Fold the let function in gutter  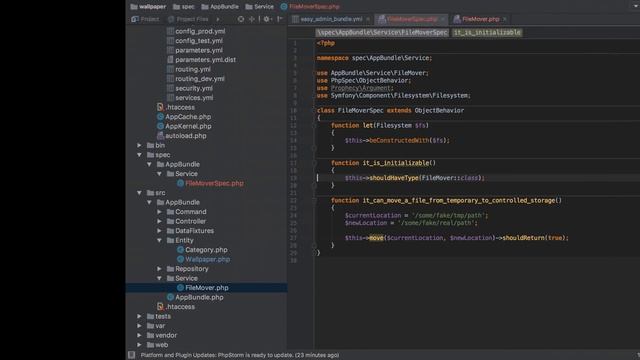(x=314, y=126)
